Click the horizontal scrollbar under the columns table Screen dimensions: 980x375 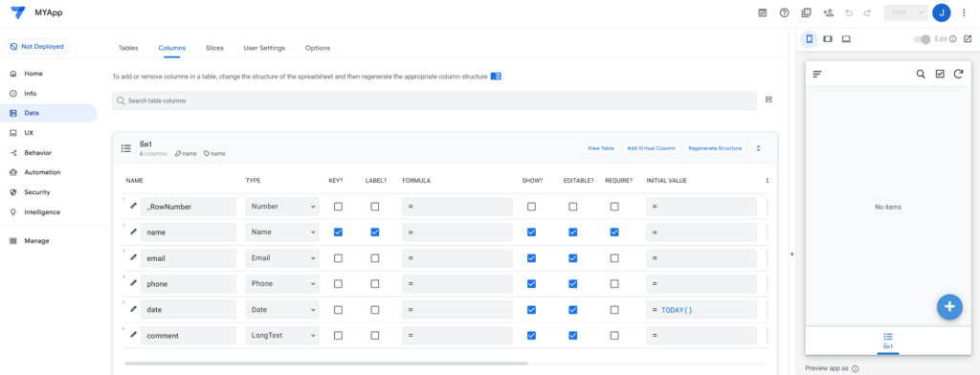point(326,364)
